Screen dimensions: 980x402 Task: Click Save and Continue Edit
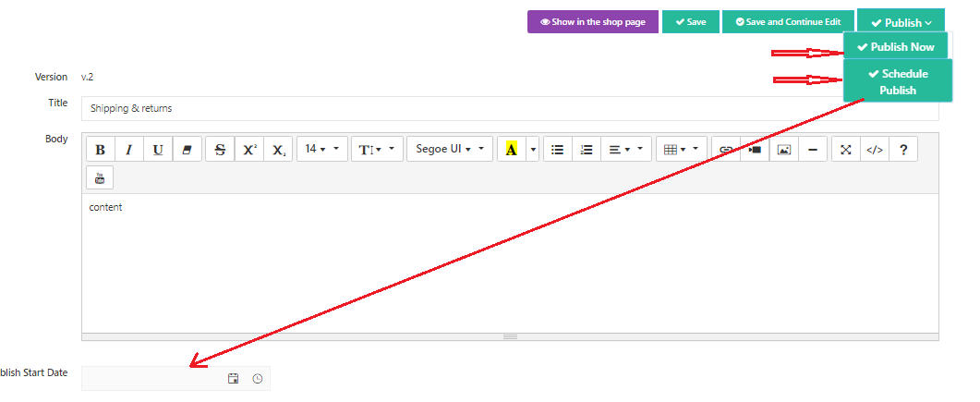click(x=788, y=22)
